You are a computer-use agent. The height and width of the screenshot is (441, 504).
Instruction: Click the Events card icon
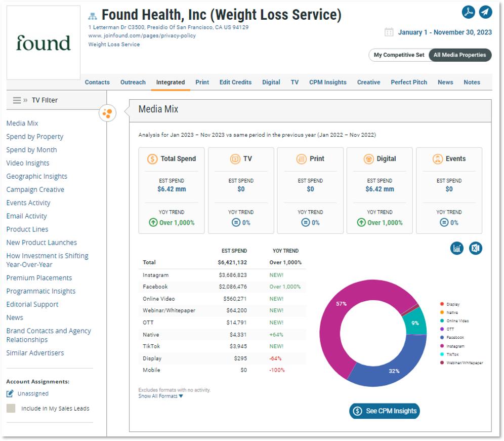pyautogui.click(x=438, y=159)
